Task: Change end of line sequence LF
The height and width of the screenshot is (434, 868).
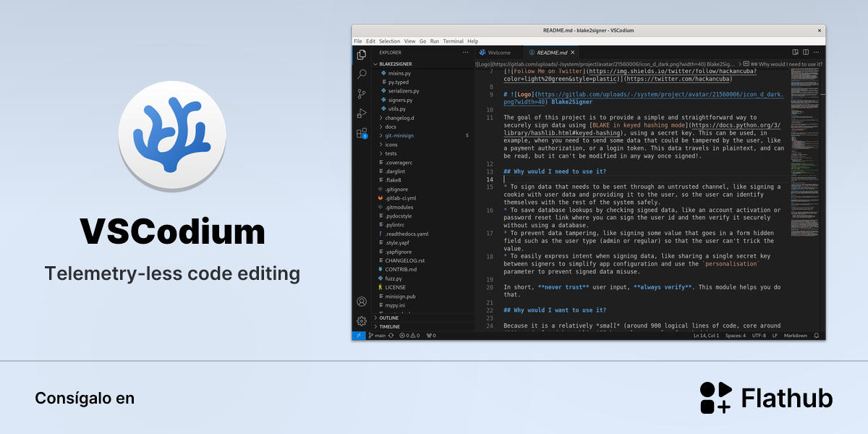Action: click(775, 336)
